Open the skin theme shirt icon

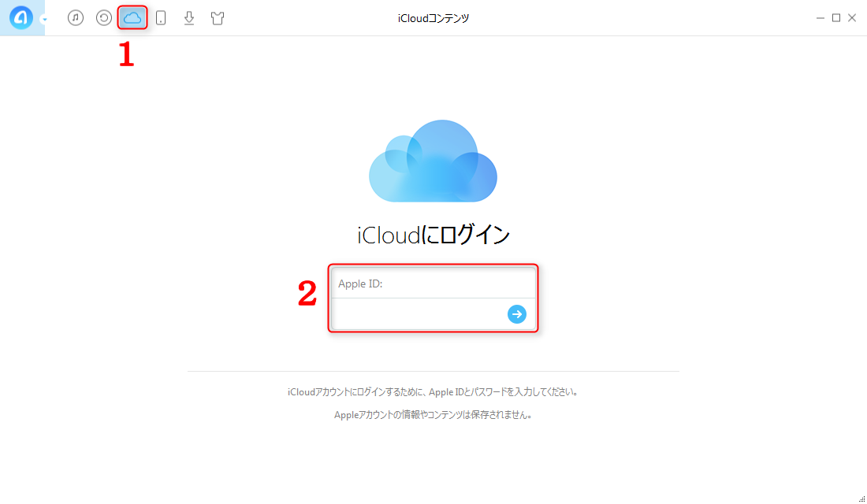point(218,17)
